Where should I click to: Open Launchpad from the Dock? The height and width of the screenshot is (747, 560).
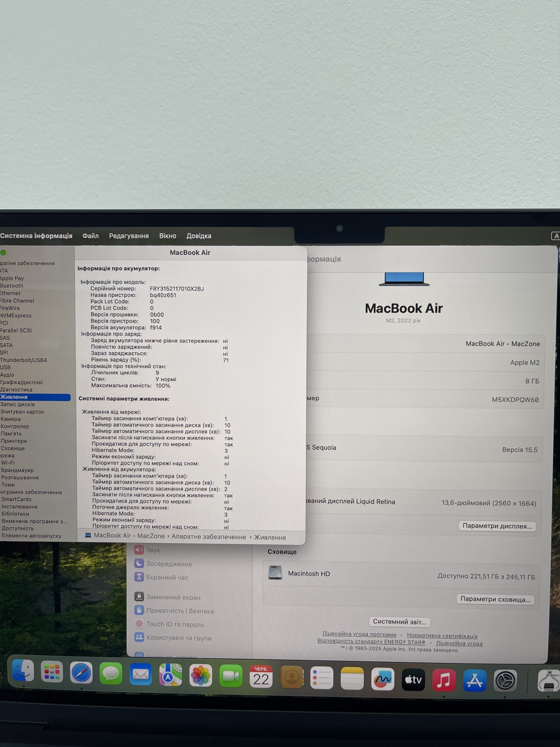coord(52,672)
